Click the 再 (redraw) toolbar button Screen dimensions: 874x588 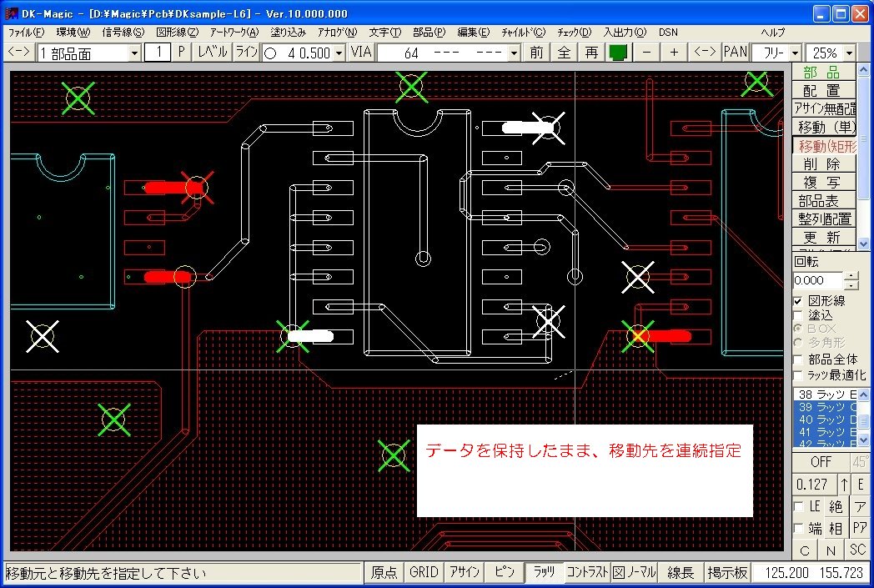[591, 53]
